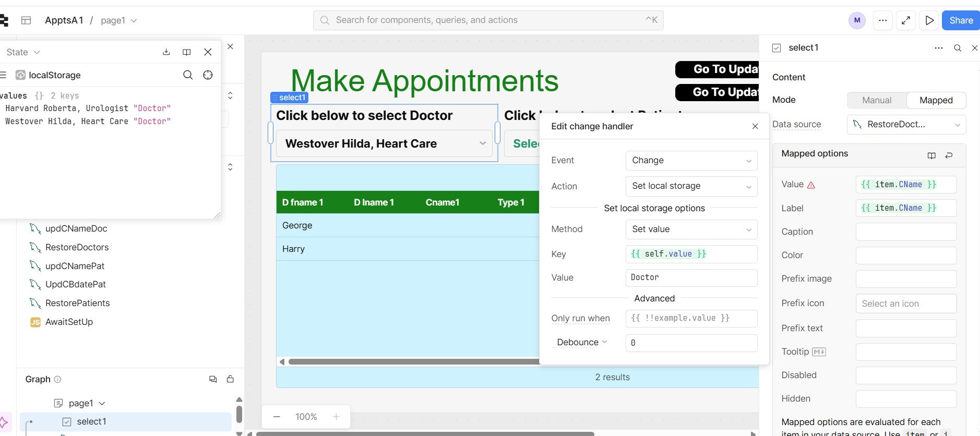Click the Mapped options docs book icon

coord(931,155)
